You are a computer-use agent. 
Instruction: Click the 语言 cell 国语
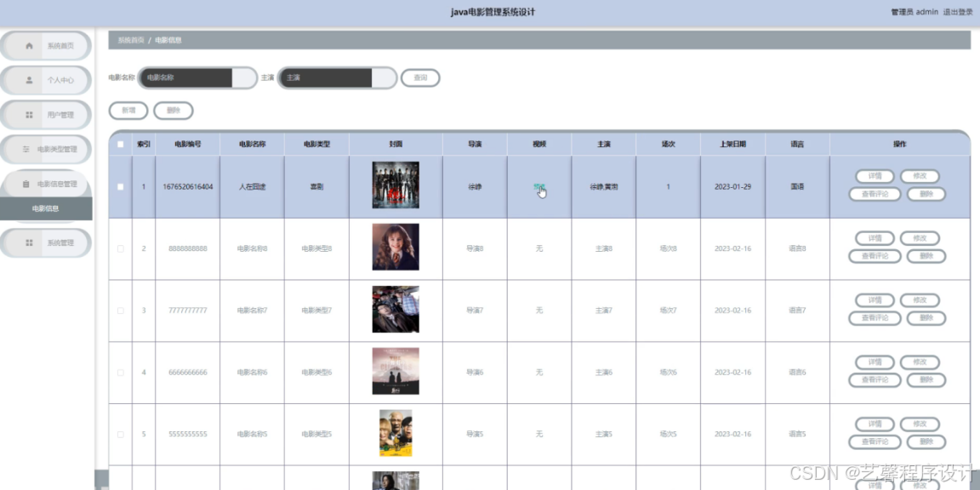tap(797, 187)
